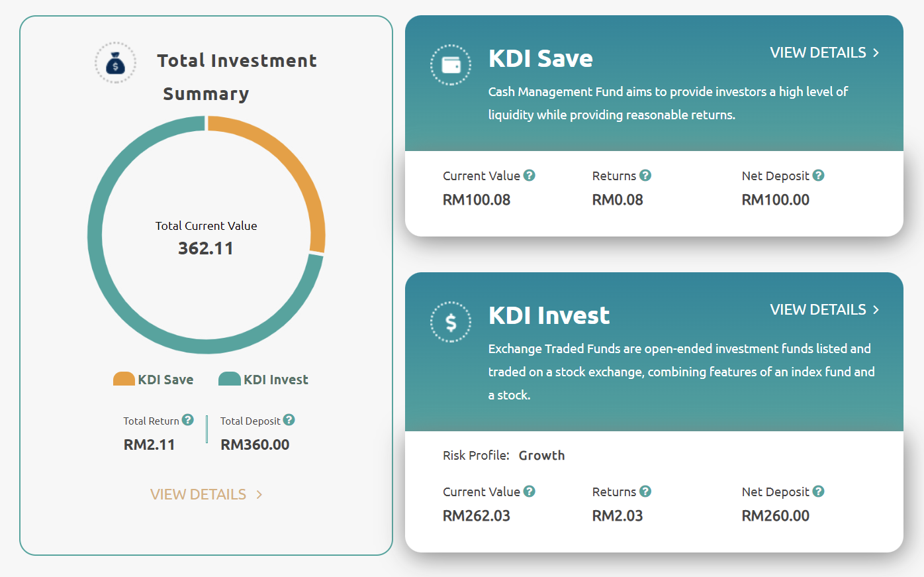Open KDI Save Returns help tooltip
The height and width of the screenshot is (577, 924).
(x=645, y=176)
